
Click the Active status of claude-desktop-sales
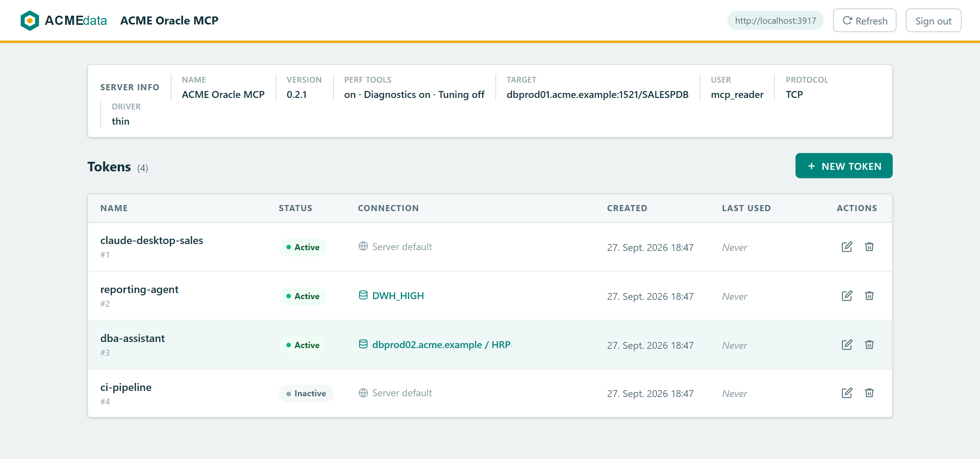pos(302,247)
